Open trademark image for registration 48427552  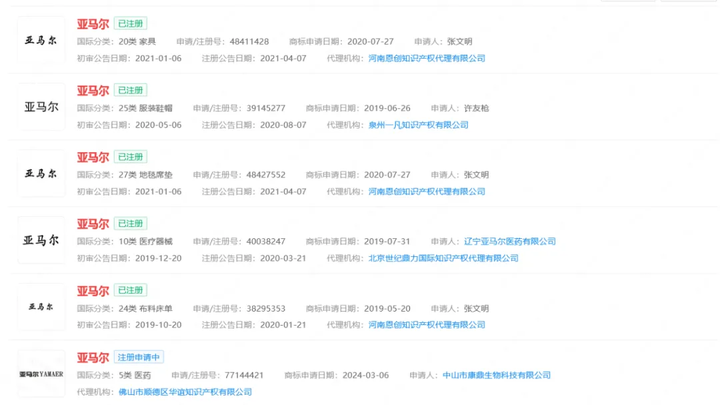pyautogui.click(x=41, y=174)
